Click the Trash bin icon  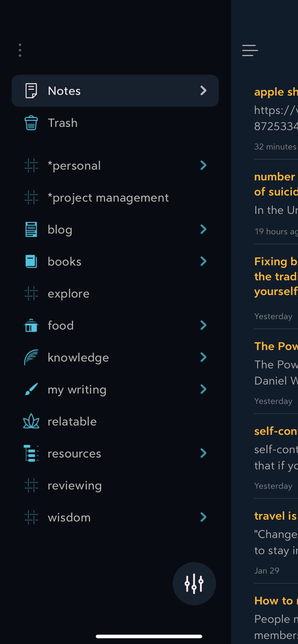point(31,123)
